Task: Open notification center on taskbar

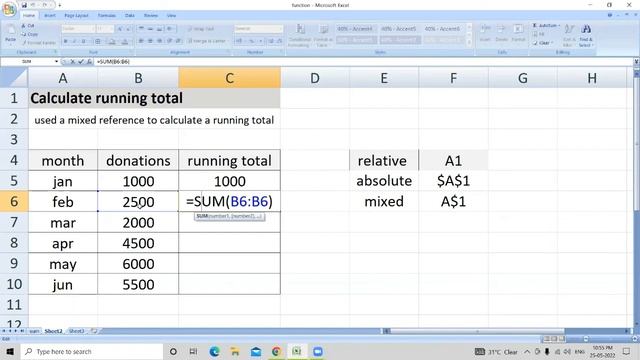Action: point(627,351)
